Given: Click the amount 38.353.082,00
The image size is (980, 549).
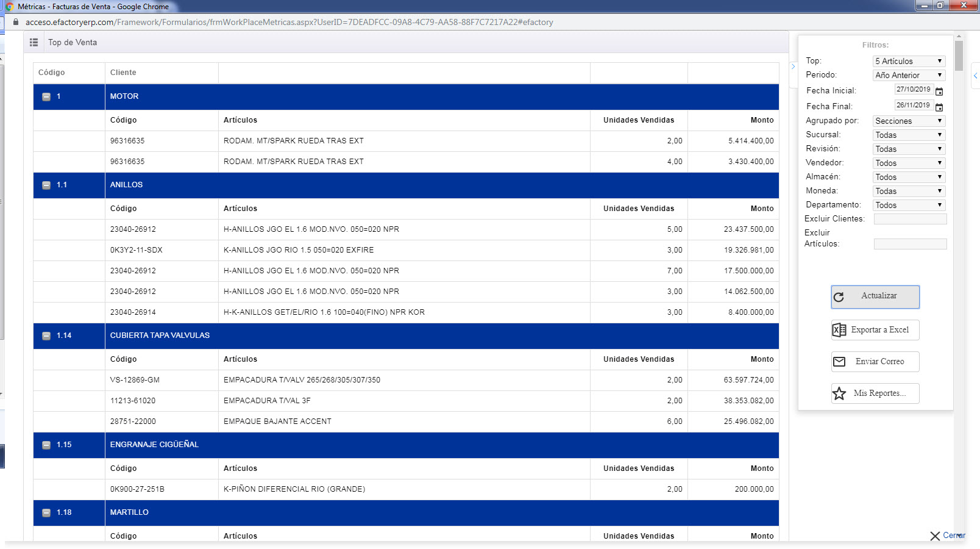Looking at the screenshot, I should 748,401.
